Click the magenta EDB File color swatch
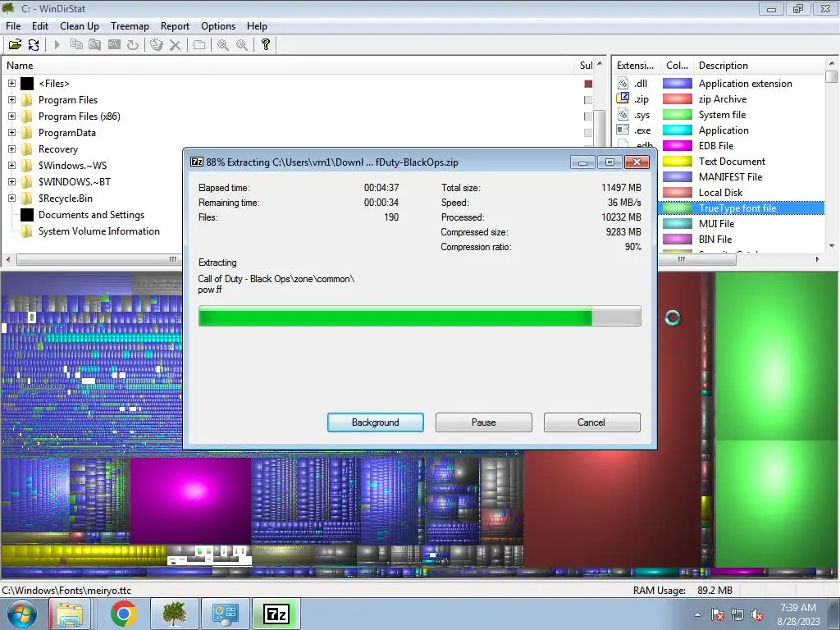Viewport: 840px width, 630px height. (x=677, y=146)
